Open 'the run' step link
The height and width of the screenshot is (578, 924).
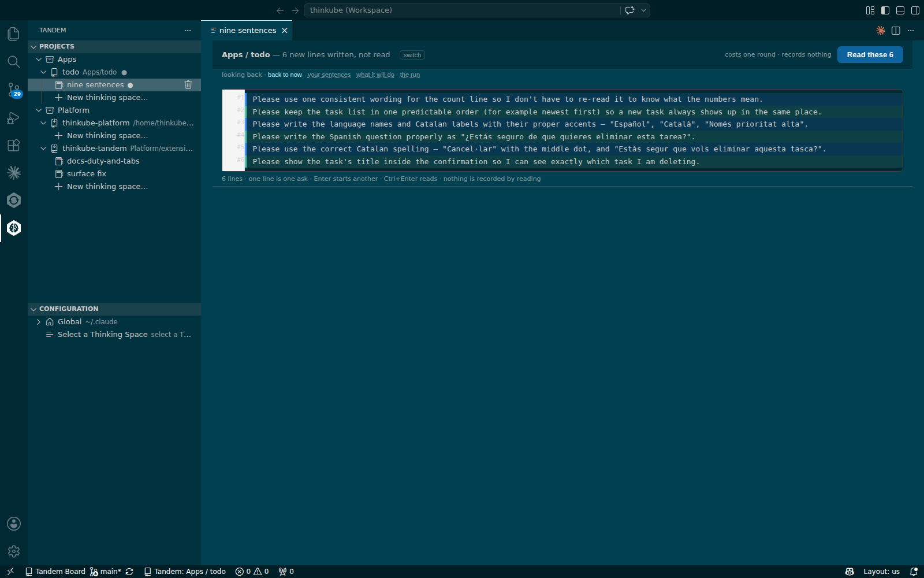(410, 75)
